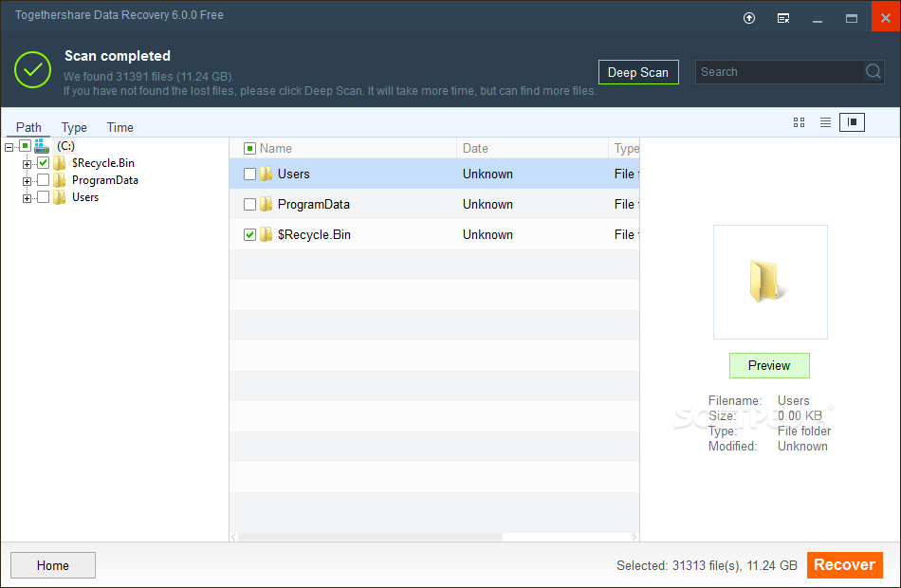Uncheck $Recycle.Bin in the tree
The width and height of the screenshot is (901, 588).
coord(43,163)
